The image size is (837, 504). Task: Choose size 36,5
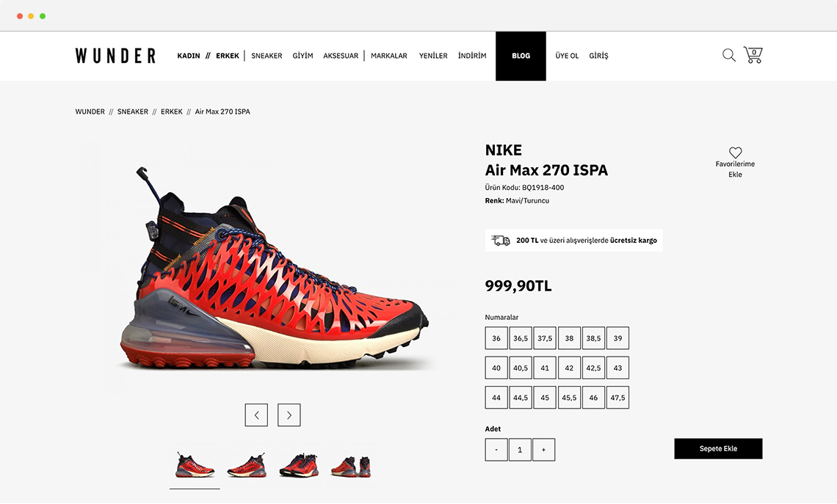click(x=521, y=338)
